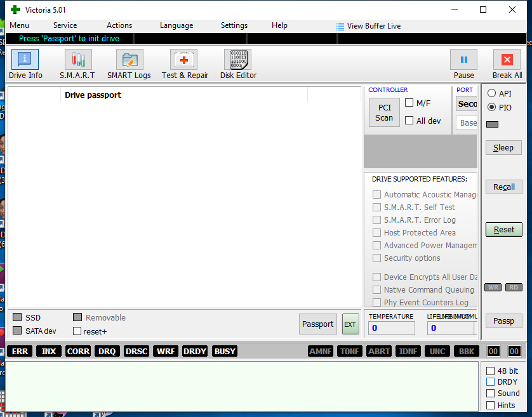Click the UNC error indicator
Screen dimensions: 532x417
tap(437, 351)
